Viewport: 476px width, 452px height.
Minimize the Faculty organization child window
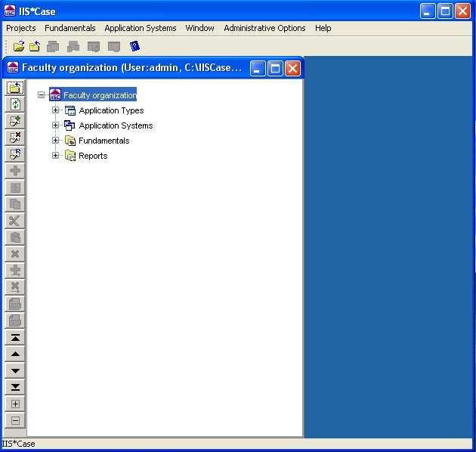(x=258, y=68)
